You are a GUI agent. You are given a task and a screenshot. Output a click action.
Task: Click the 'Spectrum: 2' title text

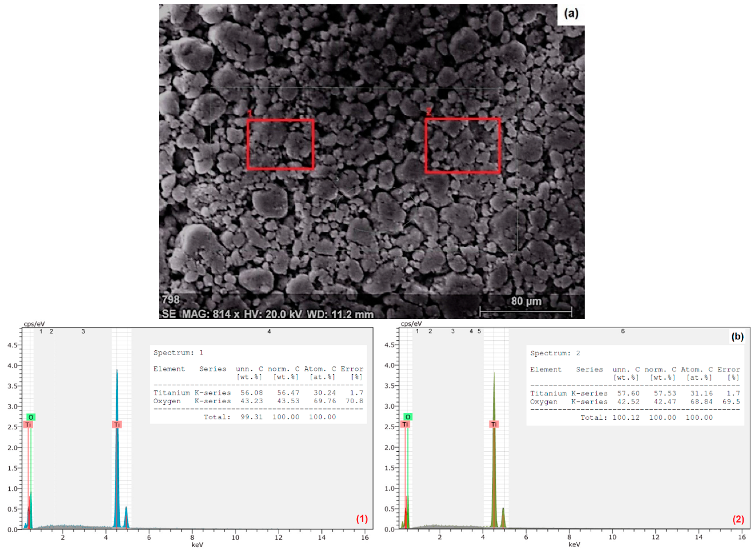pyautogui.click(x=555, y=353)
